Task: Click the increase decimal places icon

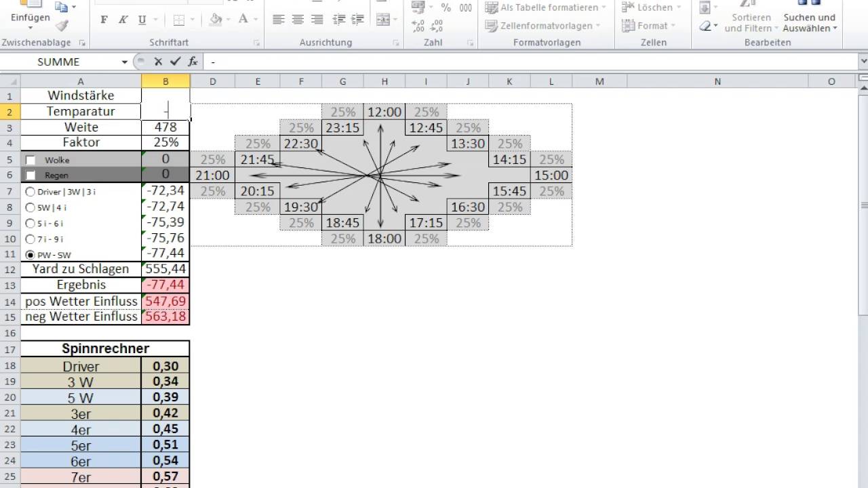Action: pyautogui.click(x=418, y=26)
